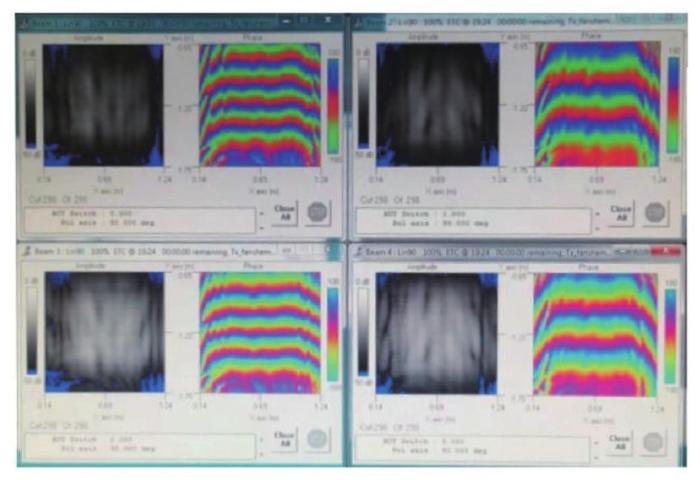The image size is (700, 480).
Task: Click the grayscale amplitude color bar in Beam 1
Action: point(31,104)
